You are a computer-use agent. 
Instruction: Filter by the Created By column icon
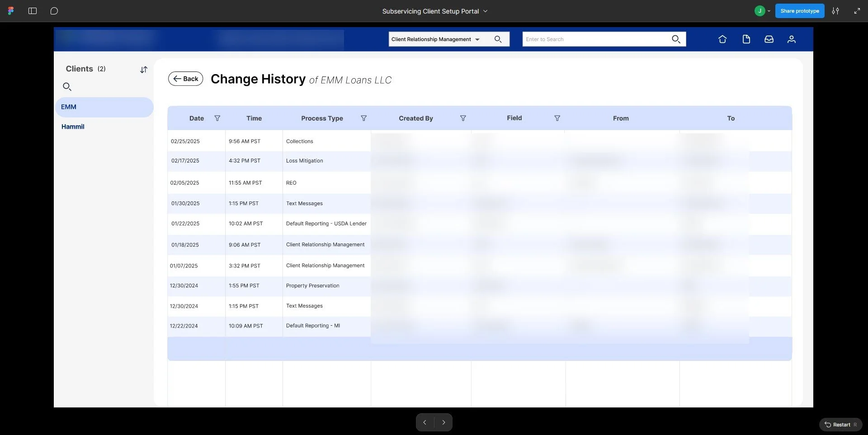coord(463,118)
